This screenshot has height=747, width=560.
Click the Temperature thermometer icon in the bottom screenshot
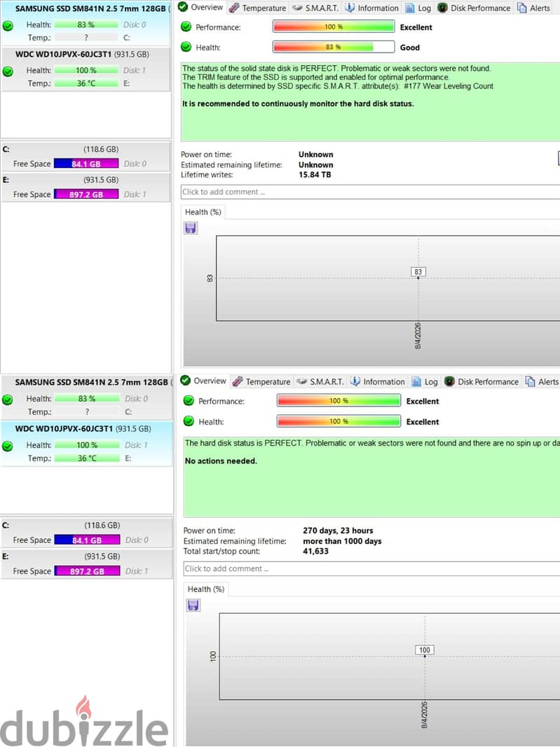pos(238,381)
